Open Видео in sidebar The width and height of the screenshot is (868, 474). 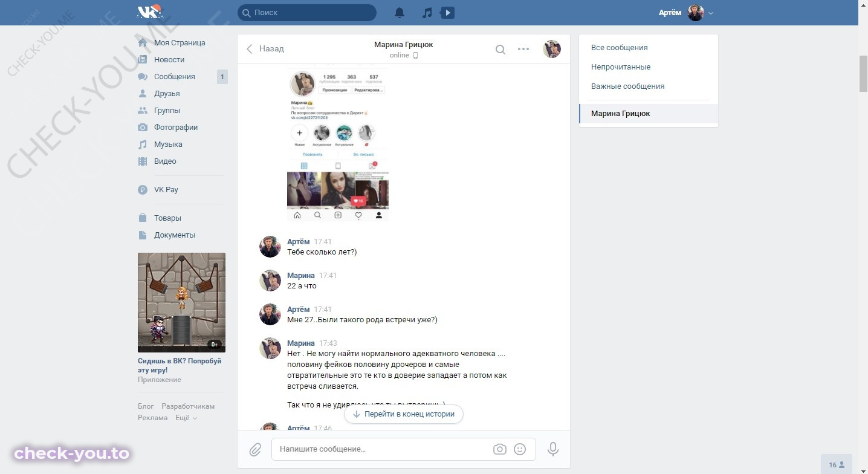click(x=165, y=161)
